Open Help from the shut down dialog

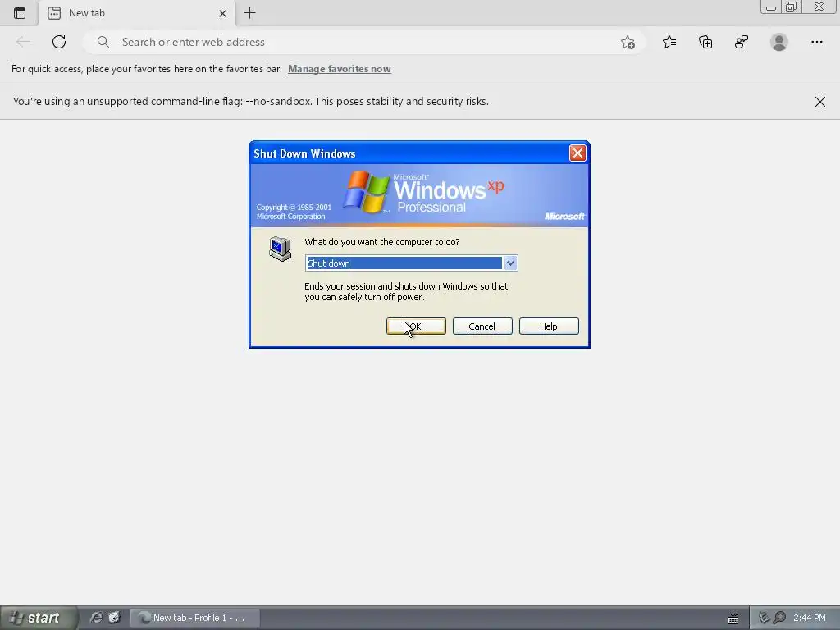click(549, 326)
